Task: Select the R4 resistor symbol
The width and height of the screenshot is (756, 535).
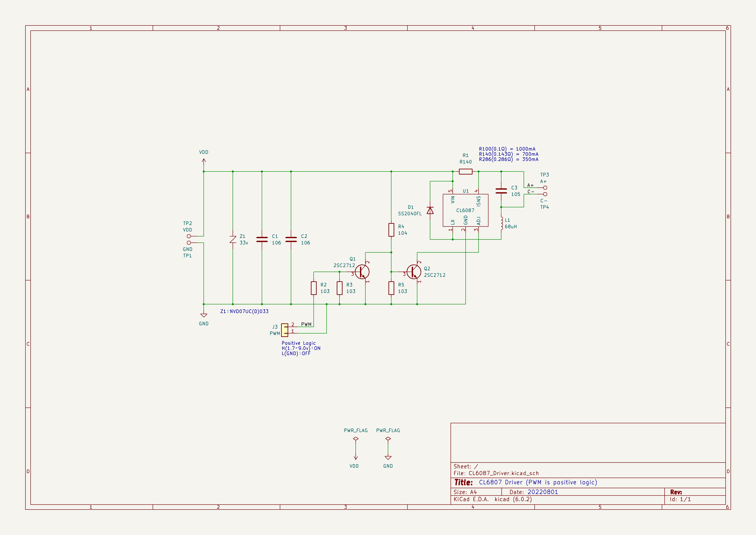Action: click(391, 230)
